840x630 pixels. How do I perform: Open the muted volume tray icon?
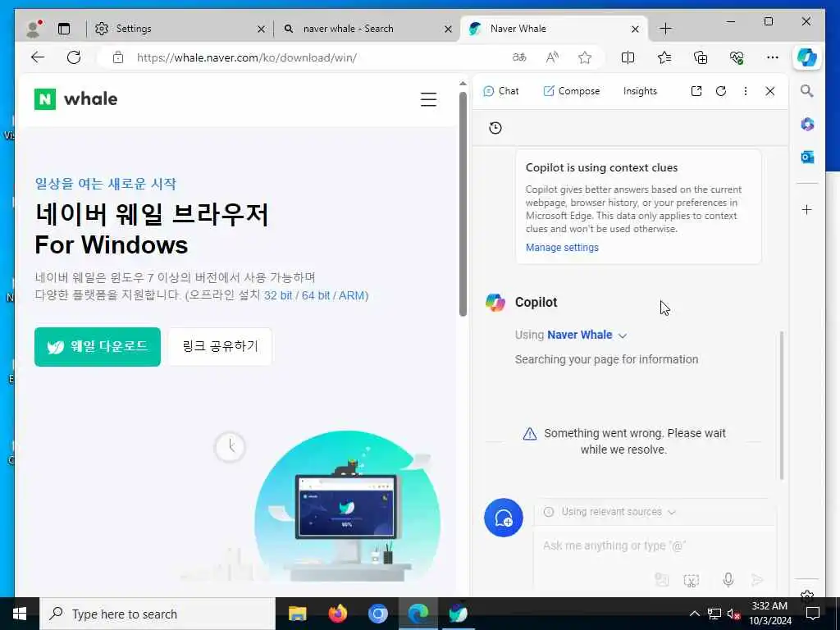[733, 614]
